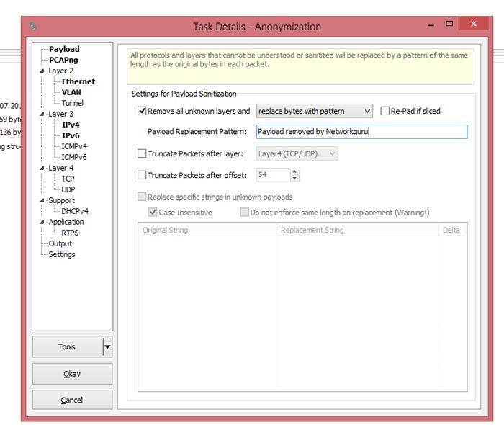
Task: Click the Tools button dropdown arrow
Action: (x=107, y=346)
